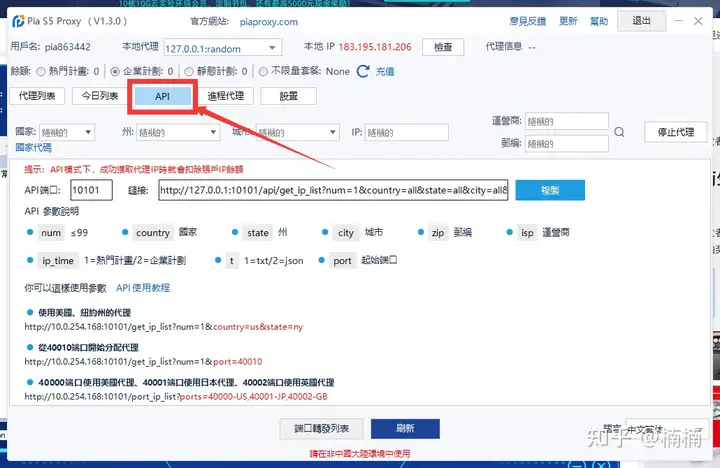
Task: Click the port parameter label
Action: pos(342,261)
